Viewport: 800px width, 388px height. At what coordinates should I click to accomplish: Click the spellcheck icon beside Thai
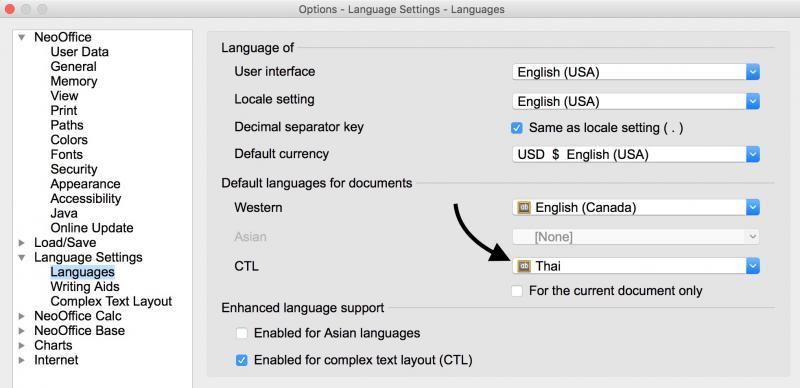[x=523, y=266]
